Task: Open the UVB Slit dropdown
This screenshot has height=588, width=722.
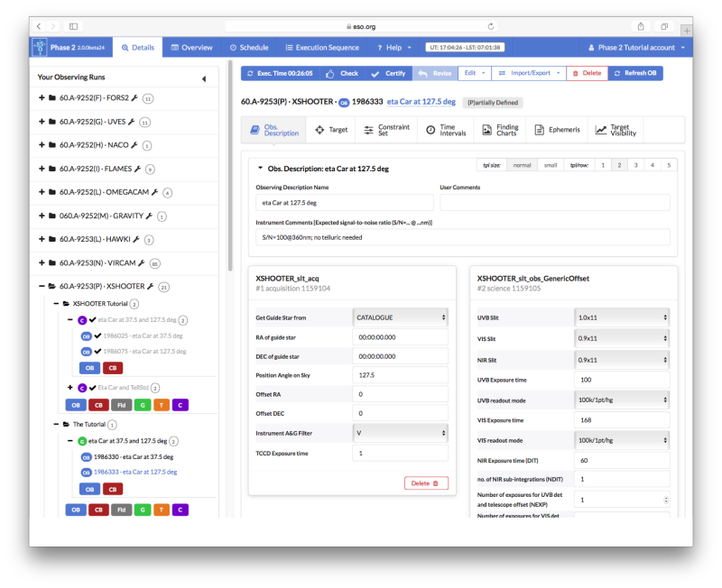Action: (622, 317)
